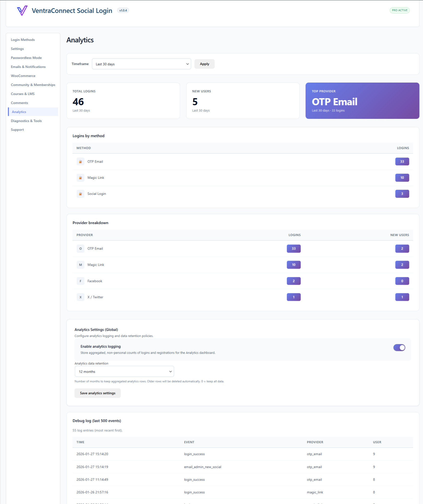Click the F provider icon for Facebook
Viewport: 423px width, 504px height.
tap(80, 281)
